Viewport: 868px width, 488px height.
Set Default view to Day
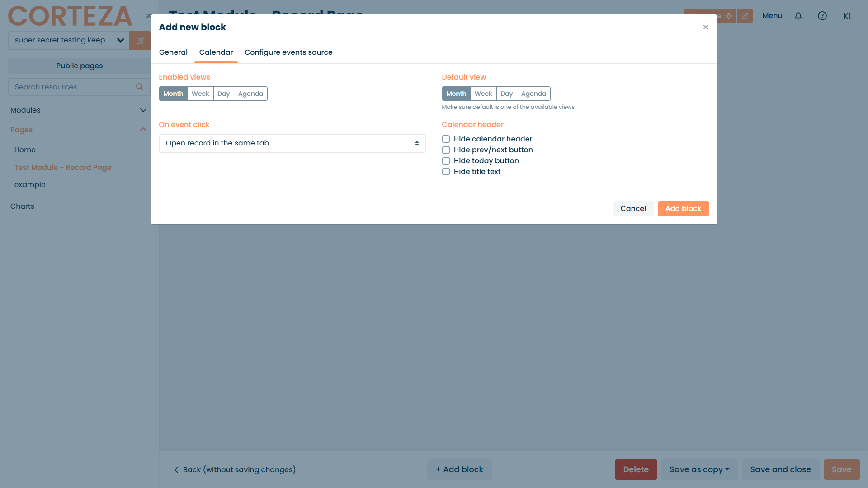tap(507, 94)
